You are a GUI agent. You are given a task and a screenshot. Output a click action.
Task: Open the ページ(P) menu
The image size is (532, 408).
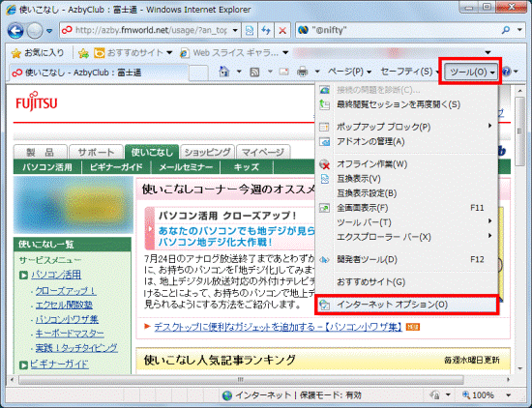pos(350,72)
